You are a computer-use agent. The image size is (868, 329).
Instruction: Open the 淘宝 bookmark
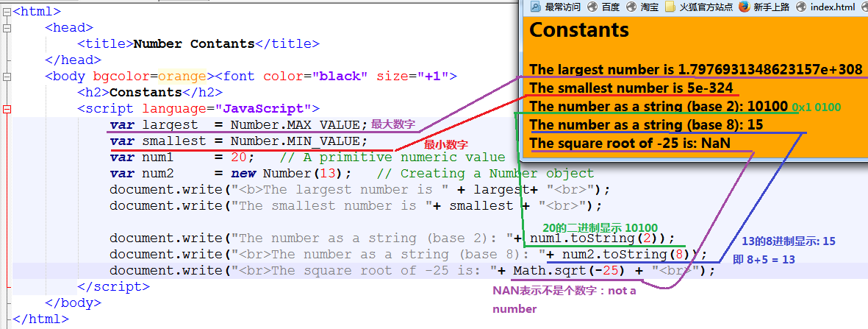[642, 7]
